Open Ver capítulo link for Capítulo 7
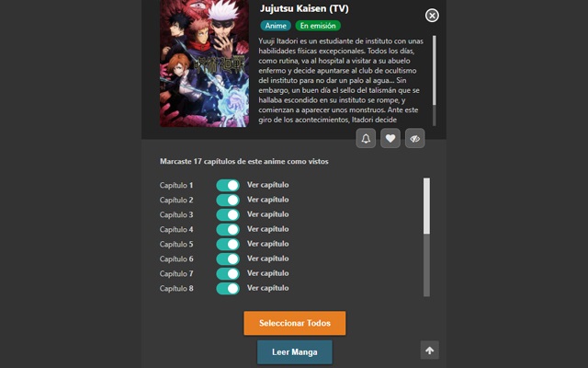The image size is (588, 368). point(267,273)
